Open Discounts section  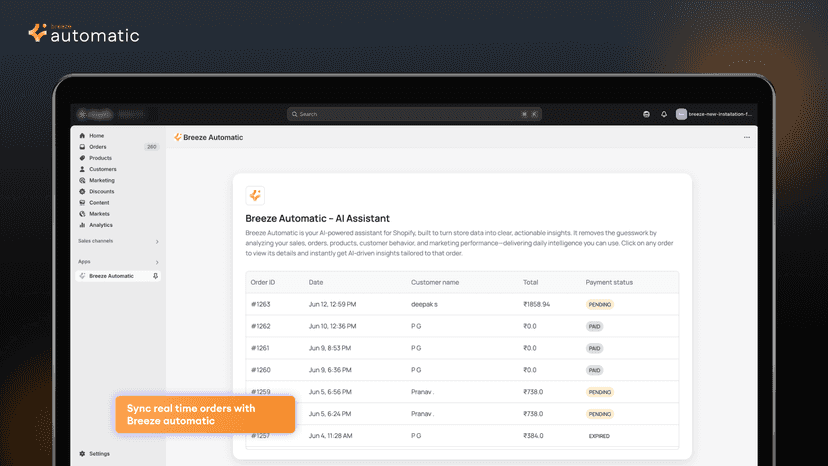101,191
